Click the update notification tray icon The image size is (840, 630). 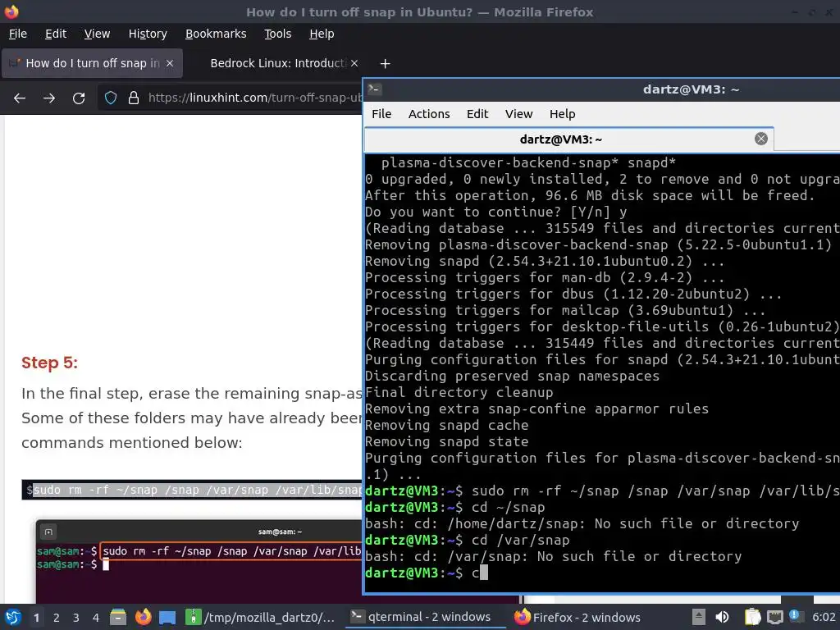click(x=794, y=616)
